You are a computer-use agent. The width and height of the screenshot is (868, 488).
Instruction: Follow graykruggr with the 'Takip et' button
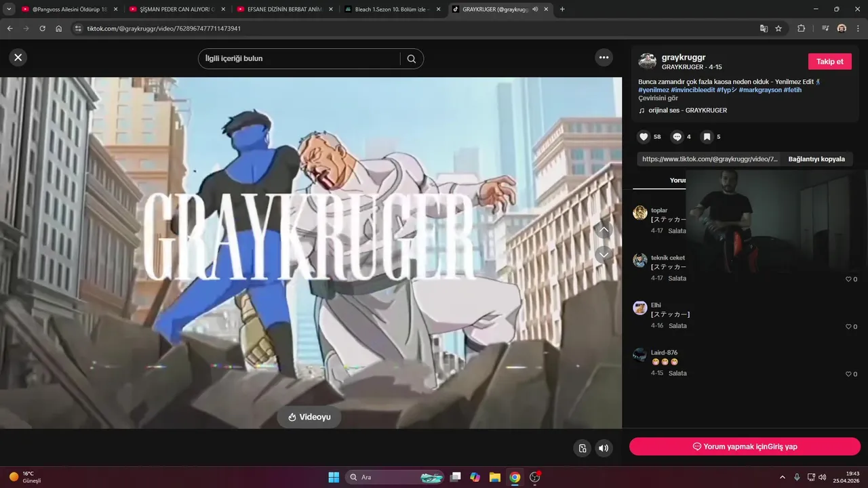[829, 62]
